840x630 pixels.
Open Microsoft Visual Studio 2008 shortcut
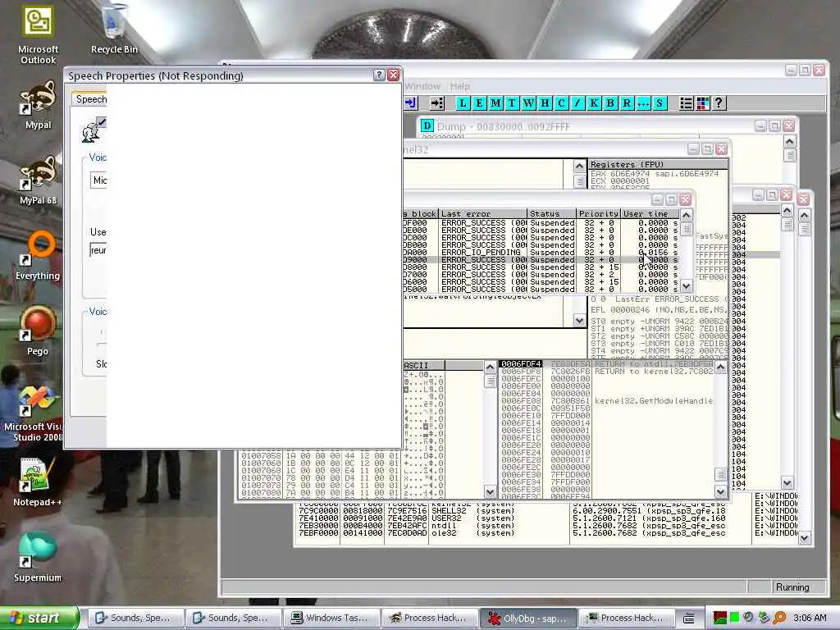point(32,413)
